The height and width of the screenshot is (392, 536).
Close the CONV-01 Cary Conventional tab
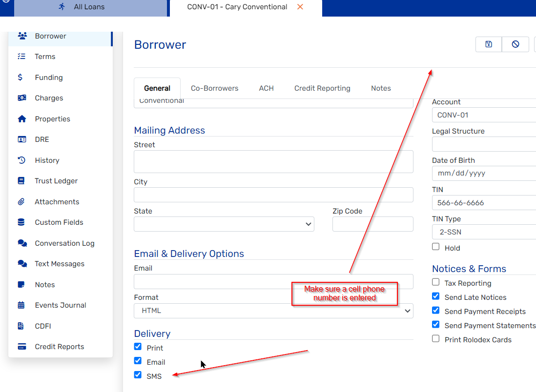pos(300,7)
